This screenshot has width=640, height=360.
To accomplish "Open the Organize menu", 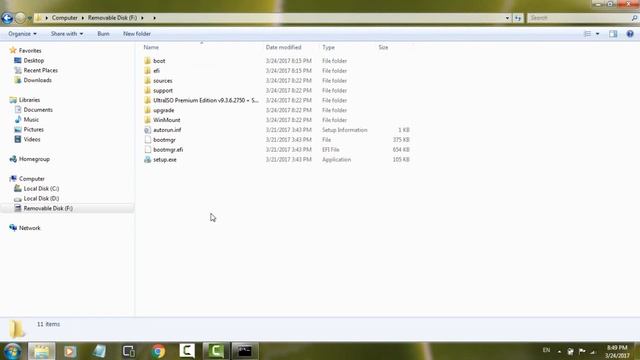I will (x=22, y=34).
